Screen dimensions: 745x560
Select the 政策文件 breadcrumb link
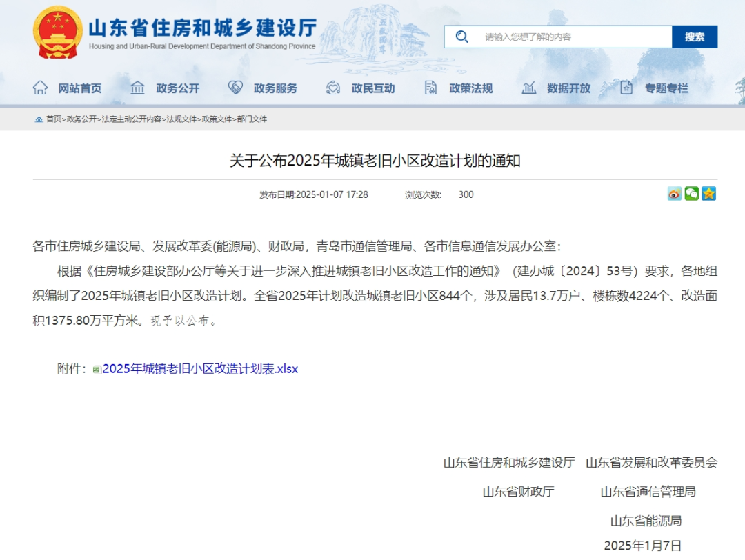coord(217,119)
